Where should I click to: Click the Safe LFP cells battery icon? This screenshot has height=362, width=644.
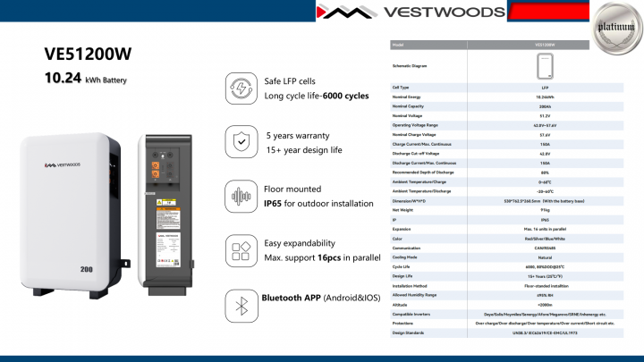pyautogui.click(x=241, y=88)
